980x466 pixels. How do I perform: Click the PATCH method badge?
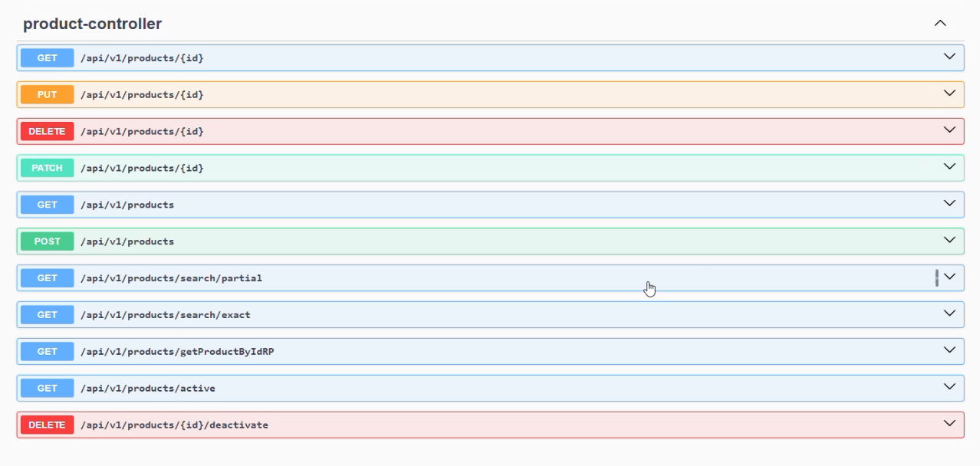point(47,168)
